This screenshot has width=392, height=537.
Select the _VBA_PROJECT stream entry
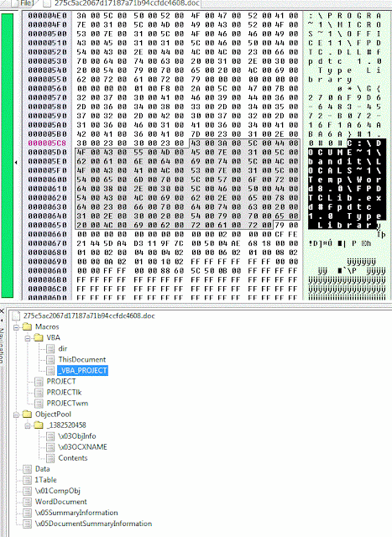(82, 371)
